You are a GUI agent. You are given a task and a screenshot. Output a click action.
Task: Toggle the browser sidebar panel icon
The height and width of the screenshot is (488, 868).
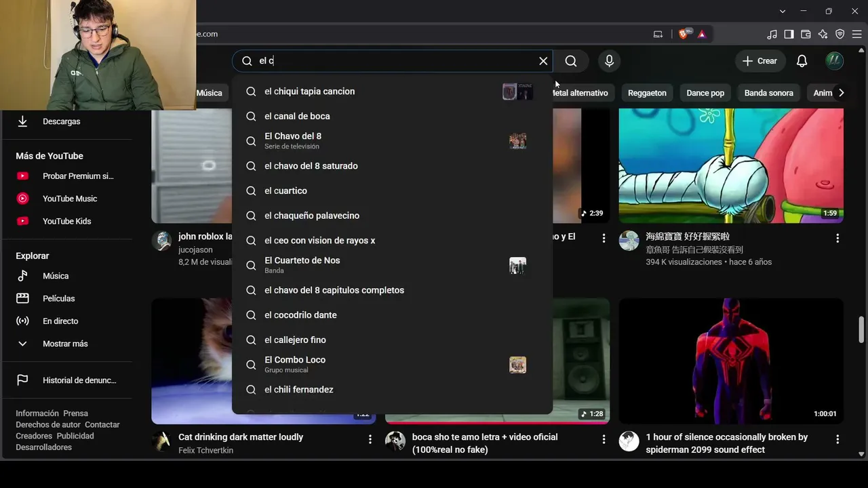click(789, 34)
